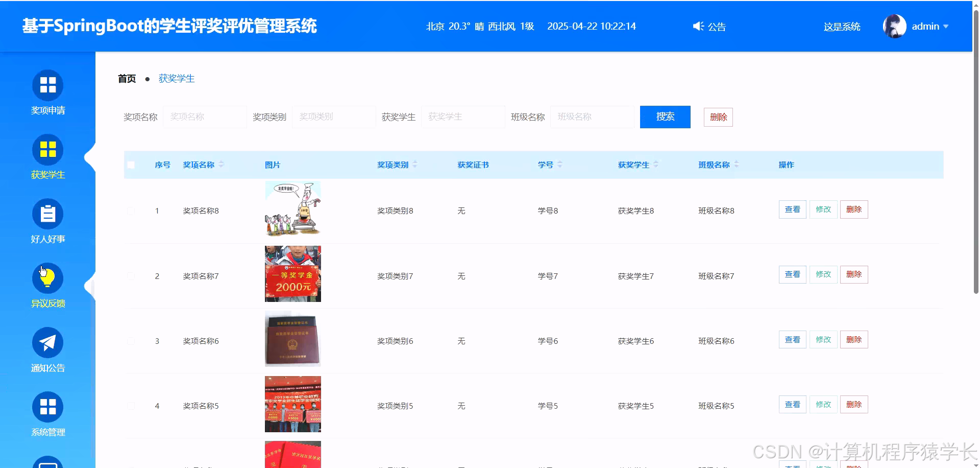
Task: Open the 系统管理 grid icon
Action: (48, 407)
